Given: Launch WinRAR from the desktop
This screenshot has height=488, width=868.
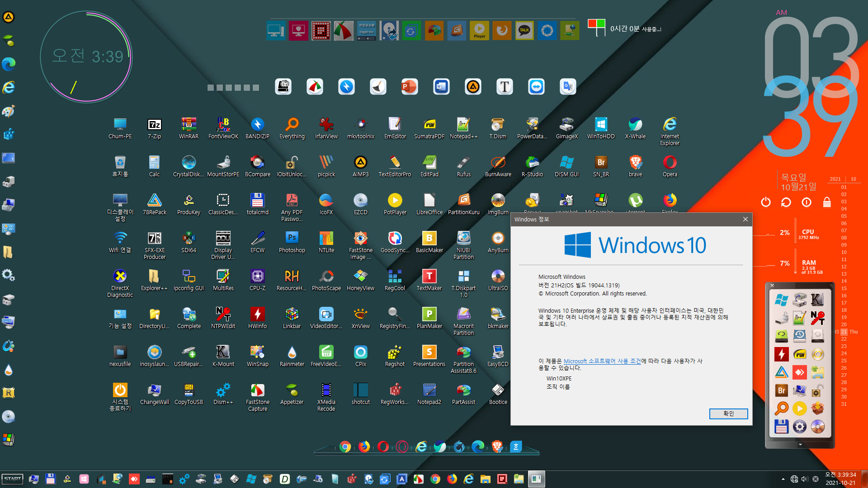Looking at the screenshot, I should pyautogui.click(x=189, y=128).
